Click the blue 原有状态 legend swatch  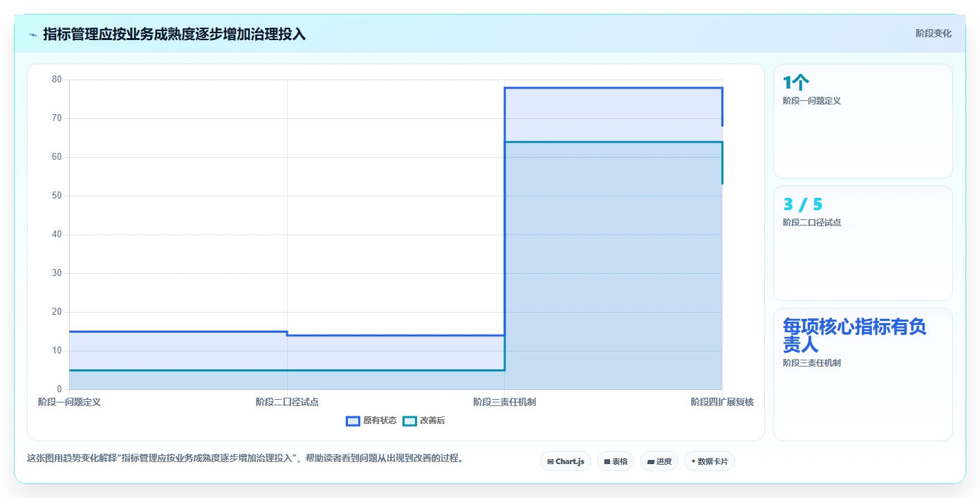pos(353,421)
